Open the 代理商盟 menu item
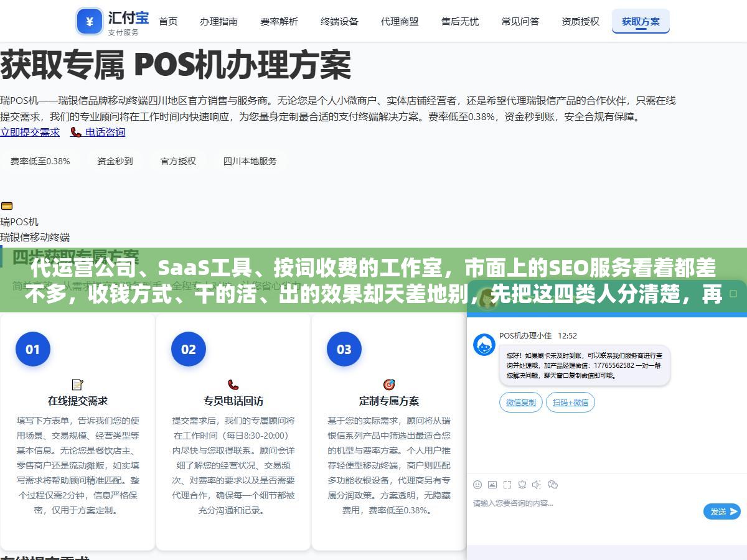The width and height of the screenshot is (747, 560). pos(400,21)
